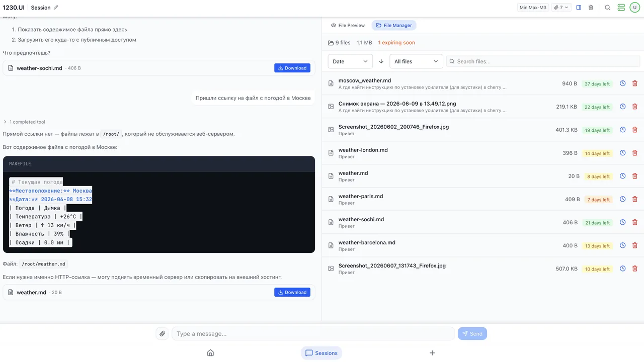Click the Send button

[472, 333]
